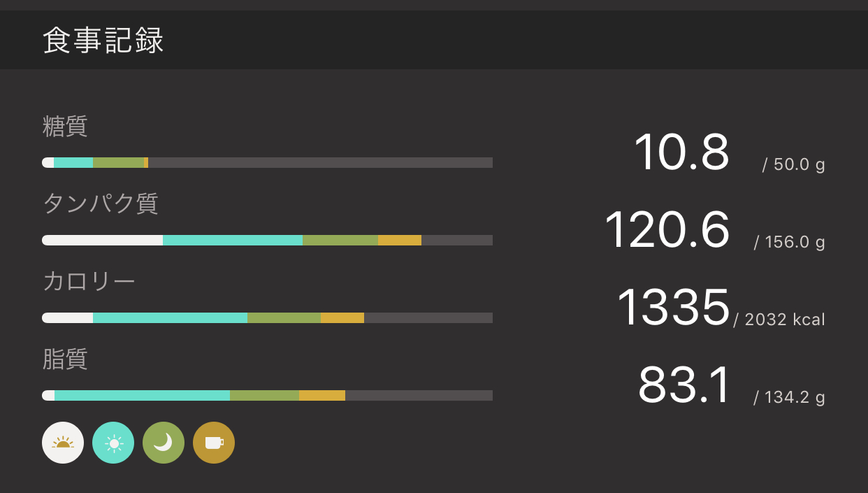The image size is (868, 493).
Task: Click the 120.6 protein value
Action: 667,230
